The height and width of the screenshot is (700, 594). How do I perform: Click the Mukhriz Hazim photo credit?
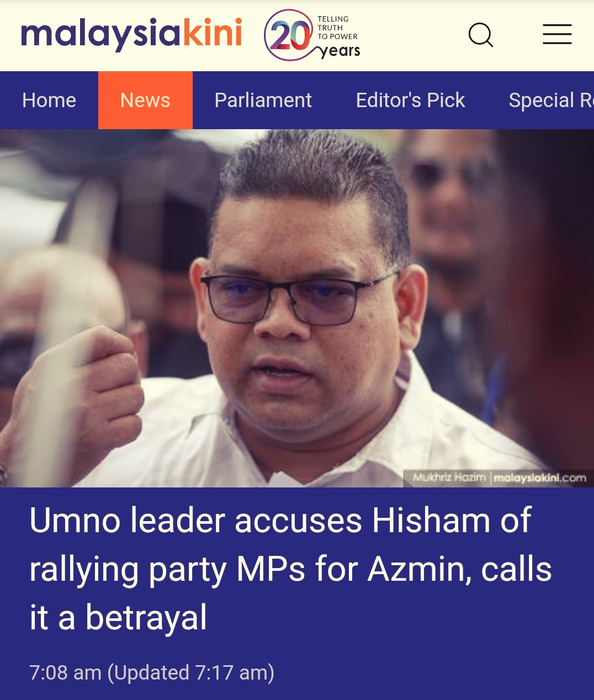[449, 478]
